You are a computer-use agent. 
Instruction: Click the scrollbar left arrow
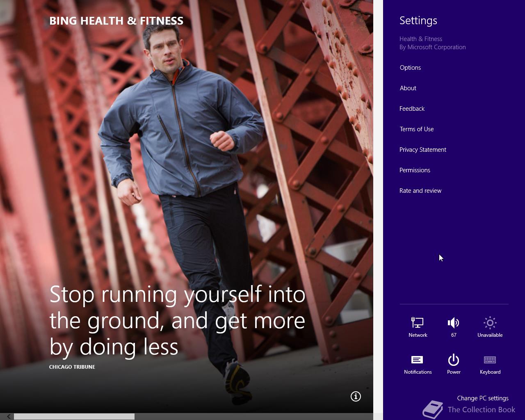click(8, 416)
